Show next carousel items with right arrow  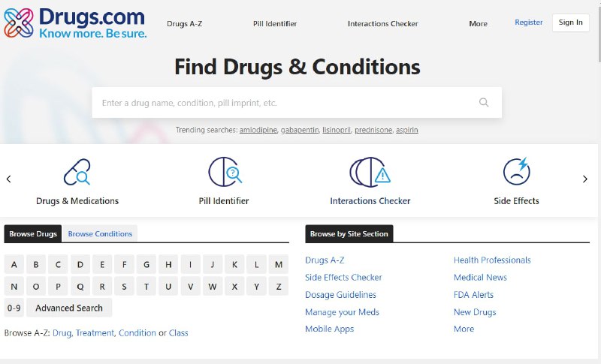(585, 179)
